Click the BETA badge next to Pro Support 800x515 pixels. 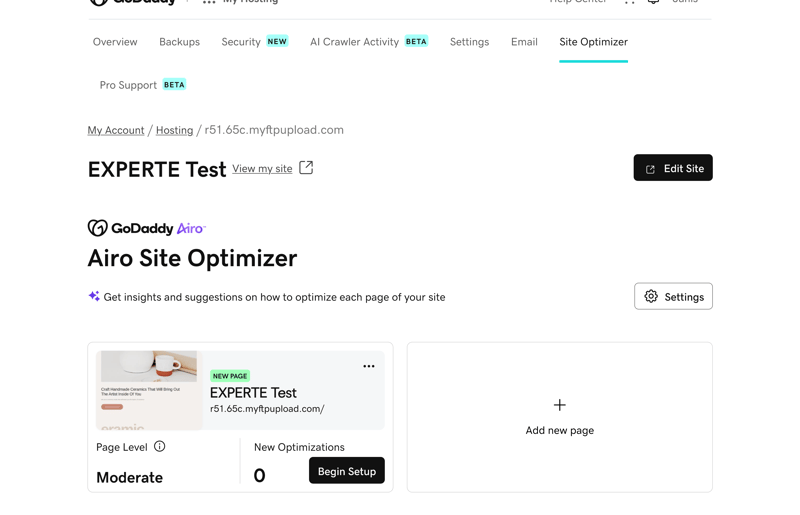174,85
